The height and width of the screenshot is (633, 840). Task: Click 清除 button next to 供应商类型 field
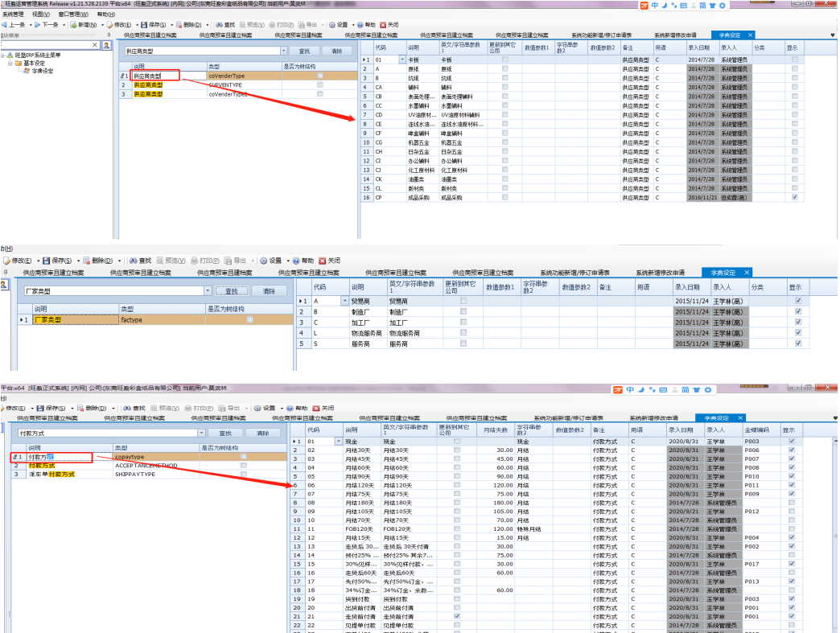[336, 51]
